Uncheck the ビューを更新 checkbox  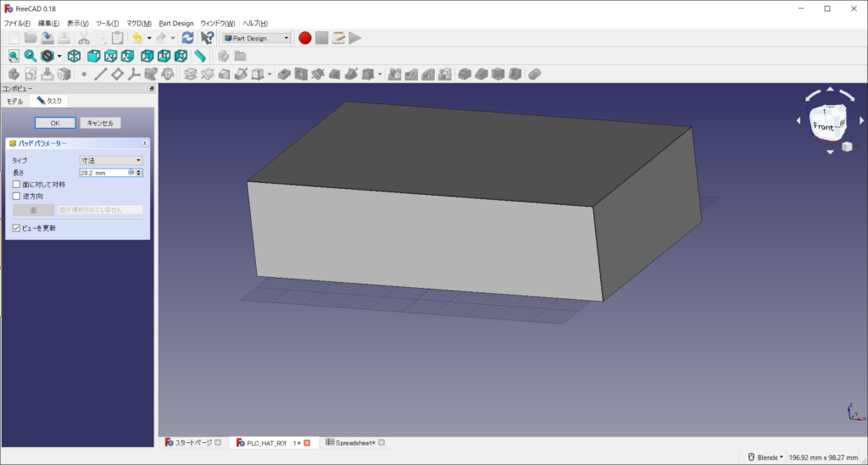coord(16,228)
